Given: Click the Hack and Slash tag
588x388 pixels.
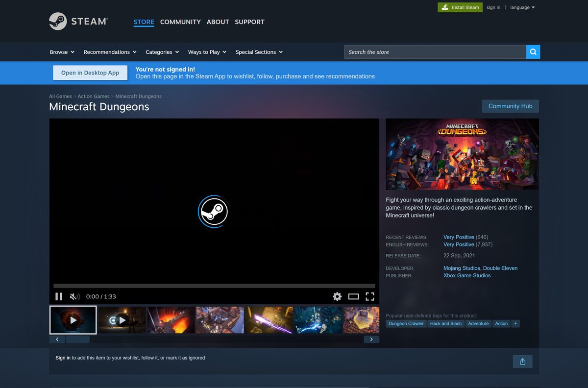Looking at the screenshot, I should pyautogui.click(x=446, y=324).
